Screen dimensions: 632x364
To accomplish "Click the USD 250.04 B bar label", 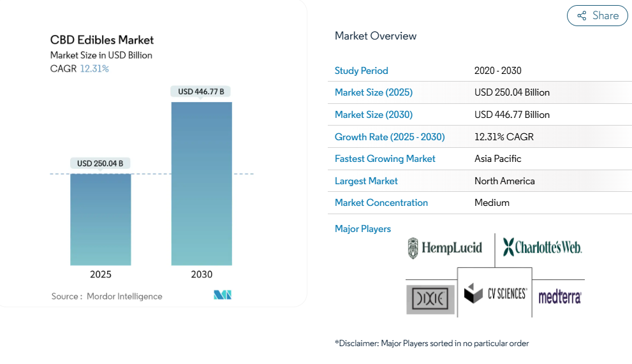I will point(100,164).
